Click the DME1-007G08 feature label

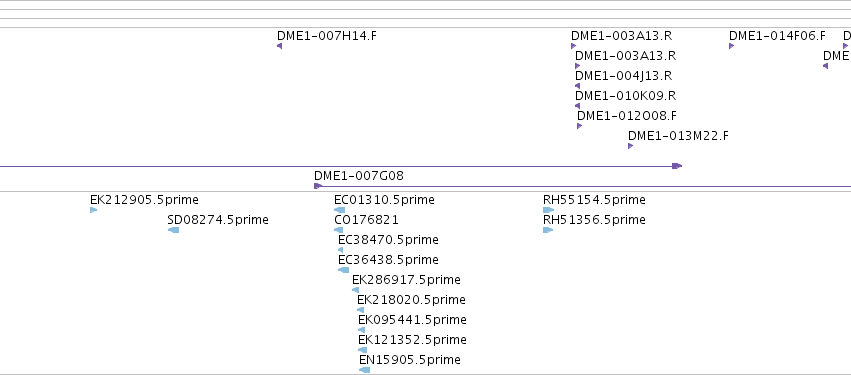[x=359, y=176]
